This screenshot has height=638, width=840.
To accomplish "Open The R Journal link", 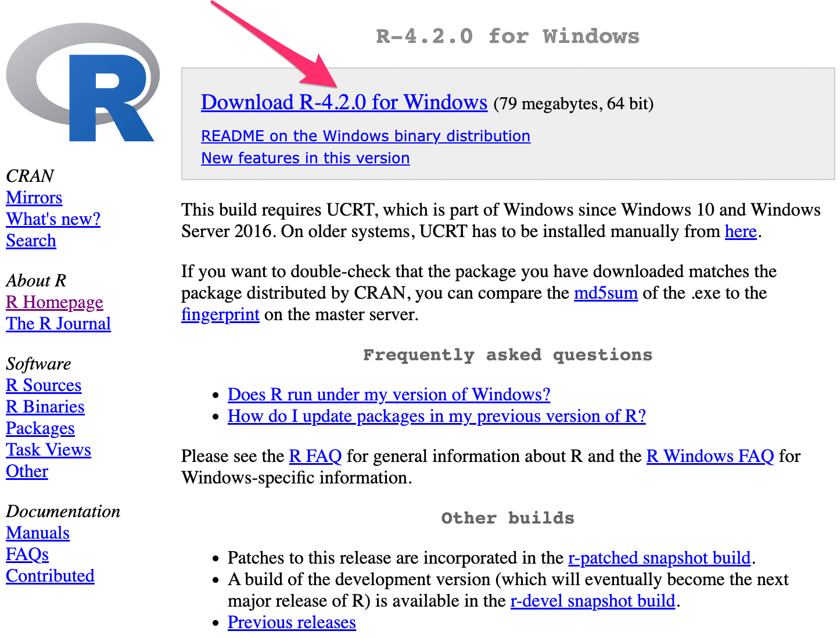I will (58, 324).
